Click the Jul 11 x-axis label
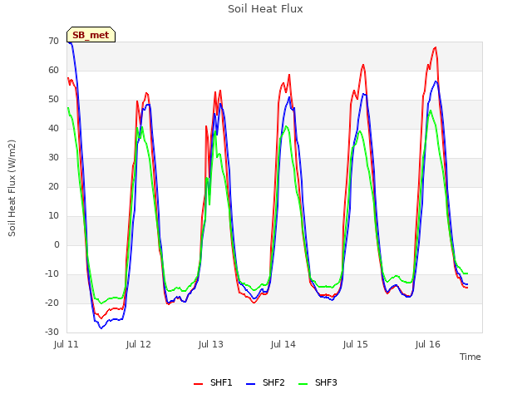 pyautogui.click(x=66, y=344)
